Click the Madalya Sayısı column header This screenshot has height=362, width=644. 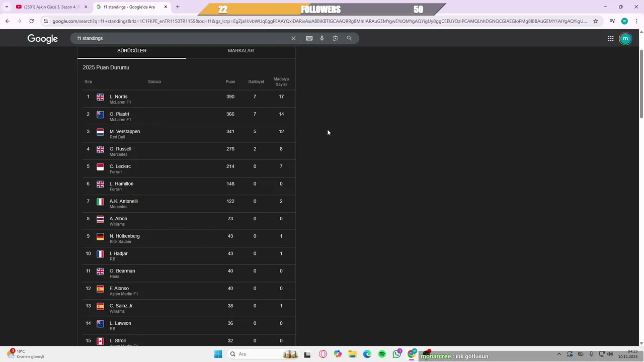pos(281,82)
